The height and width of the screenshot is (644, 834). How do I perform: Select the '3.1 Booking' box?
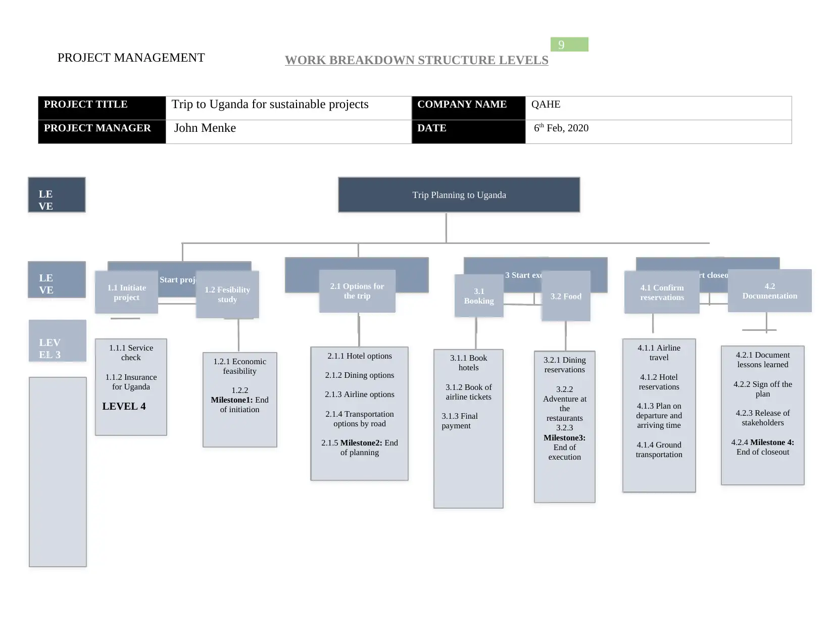[x=479, y=296]
